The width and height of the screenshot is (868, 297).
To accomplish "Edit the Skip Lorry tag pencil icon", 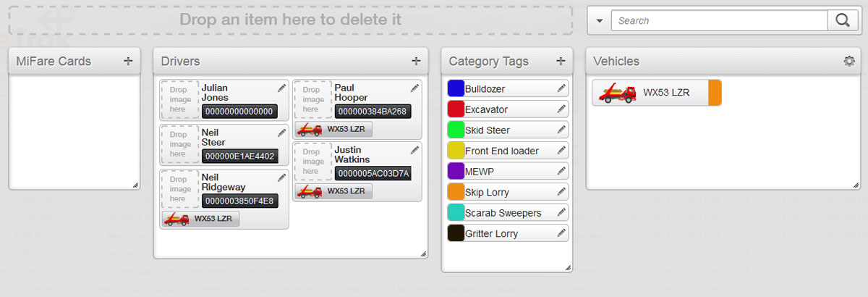I will tap(561, 192).
